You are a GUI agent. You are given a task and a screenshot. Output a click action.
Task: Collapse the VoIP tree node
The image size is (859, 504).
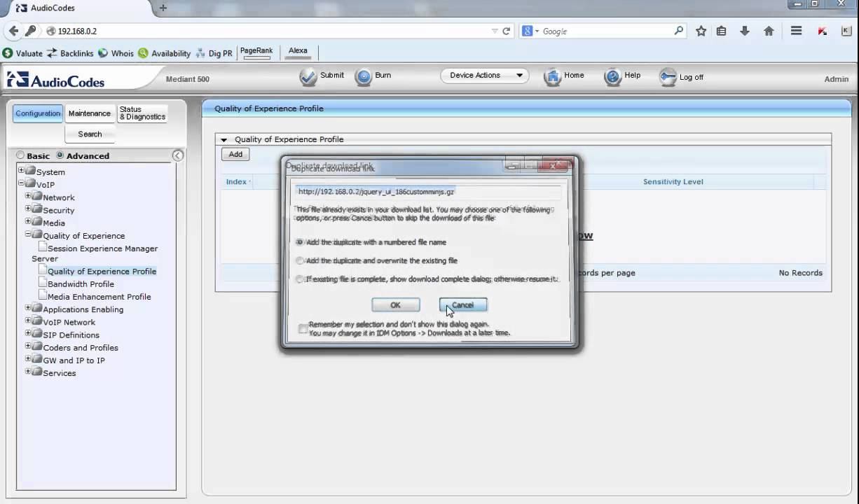click(x=21, y=183)
